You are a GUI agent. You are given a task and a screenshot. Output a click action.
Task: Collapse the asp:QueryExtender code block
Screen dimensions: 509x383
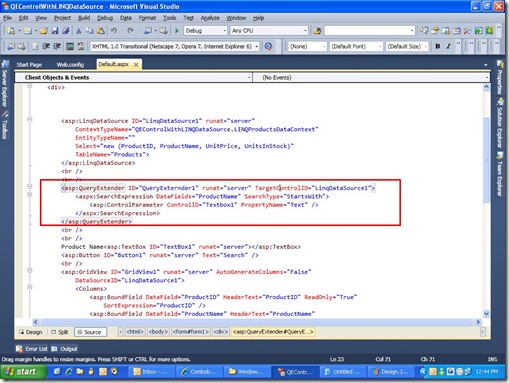(x=30, y=186)
